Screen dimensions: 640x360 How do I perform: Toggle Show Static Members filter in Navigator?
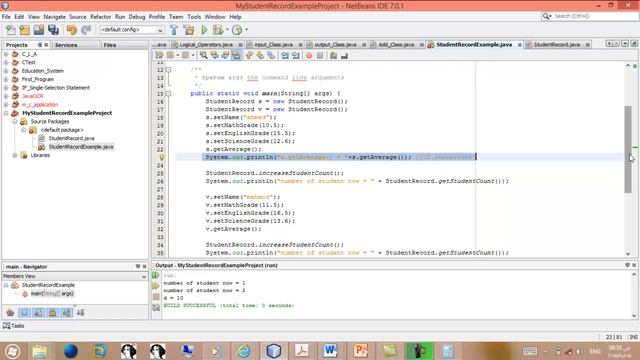click(x=39, y=313)
